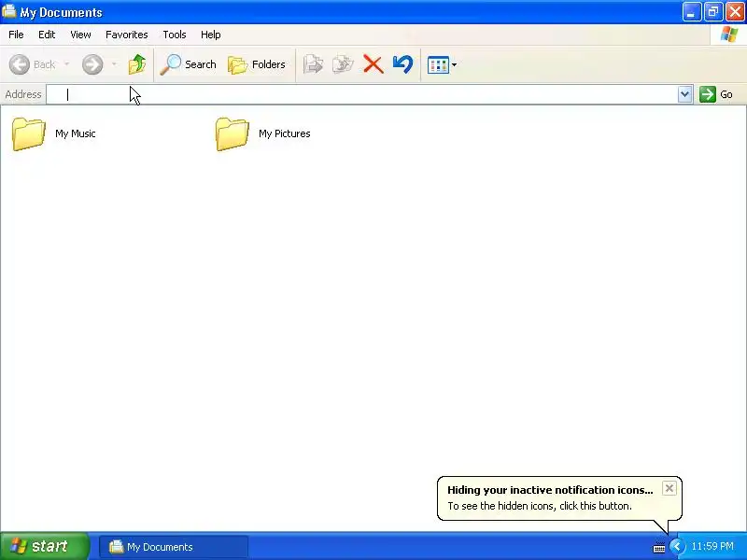This screenshot has height=560, width=747.
Task: Select the My Music folder icon
Action: click(x=29, y=133)
